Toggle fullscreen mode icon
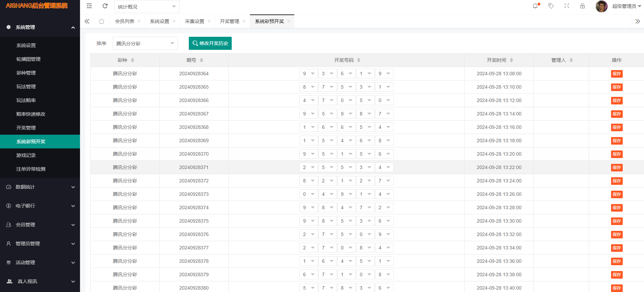The height and width of the screenshot is (292, 644). (x=567, y=6)
